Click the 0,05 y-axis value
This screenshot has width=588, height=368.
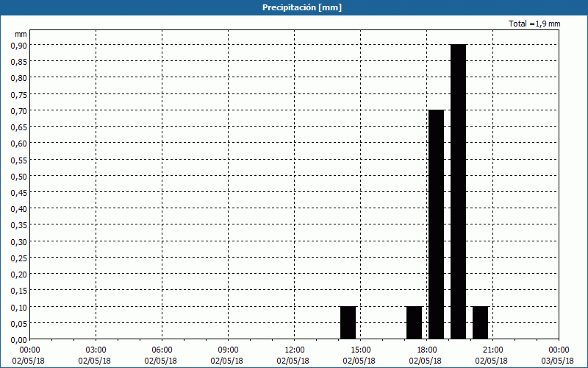(x=19, y=324)
